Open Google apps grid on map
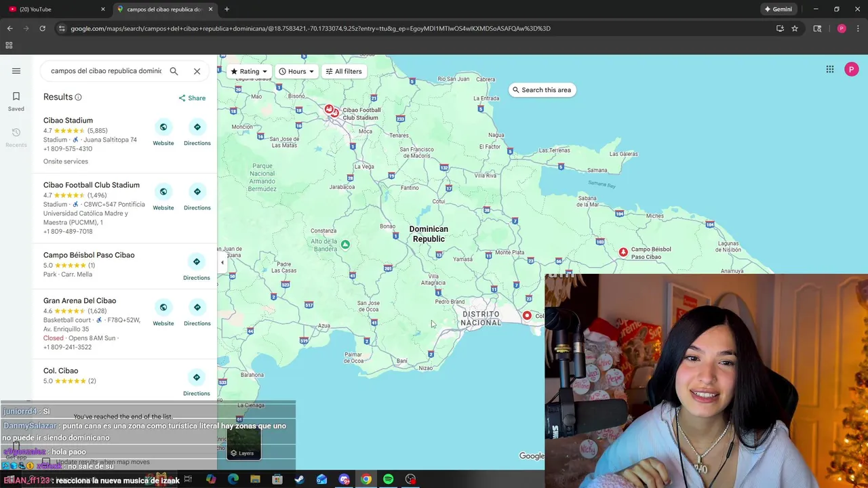 [x=829, y=69]
